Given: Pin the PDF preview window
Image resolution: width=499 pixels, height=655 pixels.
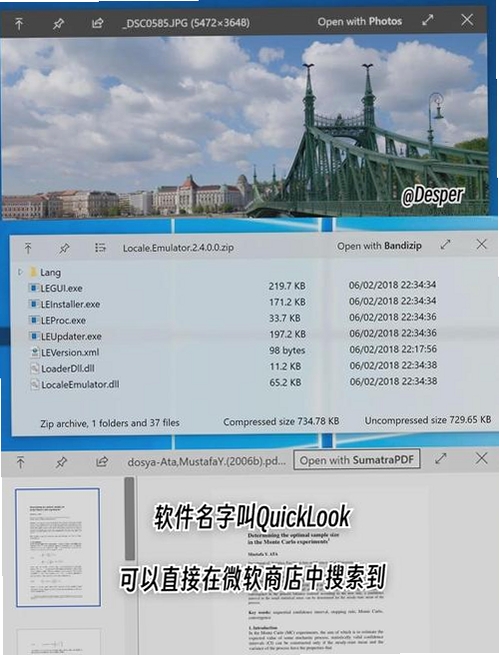Looking at the screenshot, I should point(61,462).
